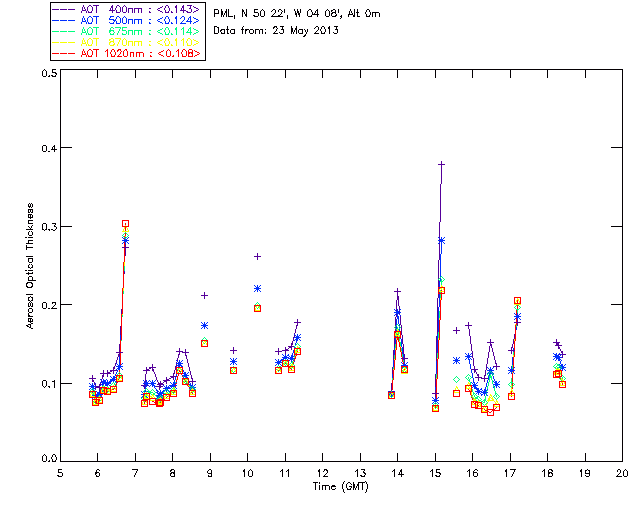Click the x-axis label 9
The height and width of the screenshot is (512, 640).
click(210, 473)
